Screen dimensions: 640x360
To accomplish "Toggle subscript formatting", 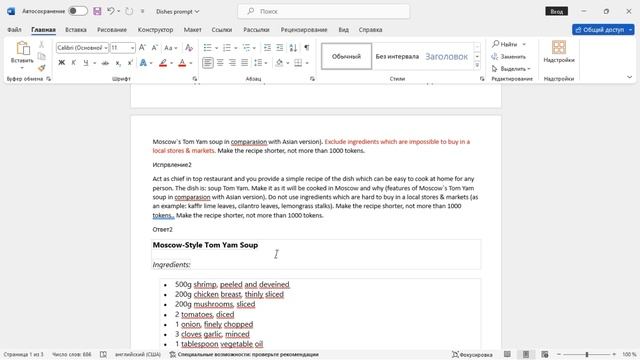I will coord(118,63).
